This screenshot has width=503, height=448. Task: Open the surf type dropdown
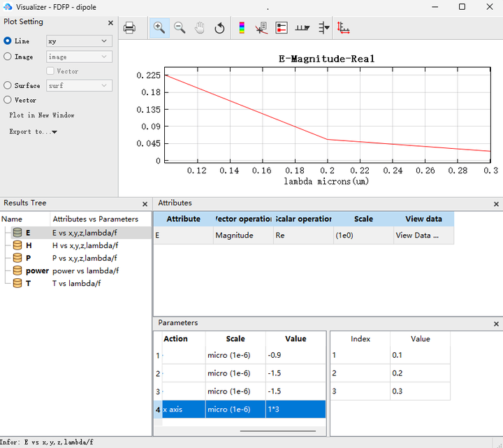click(x=79, y=86)
